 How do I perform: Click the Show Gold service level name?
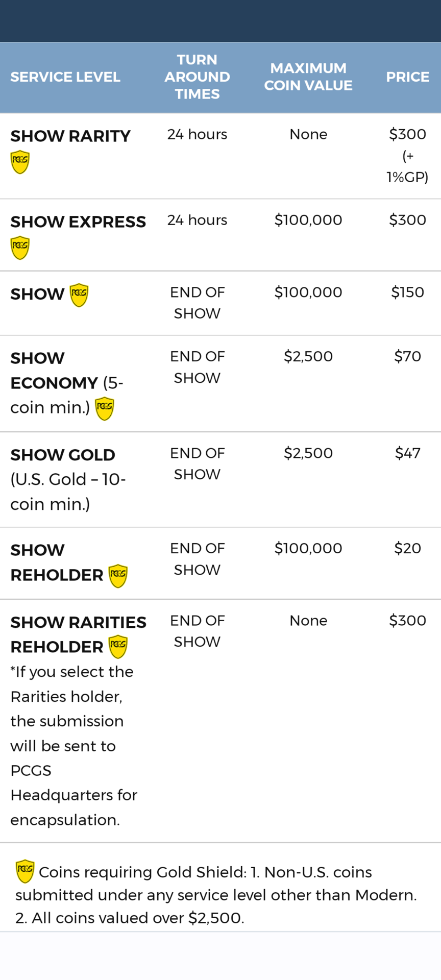click(63, 455)
